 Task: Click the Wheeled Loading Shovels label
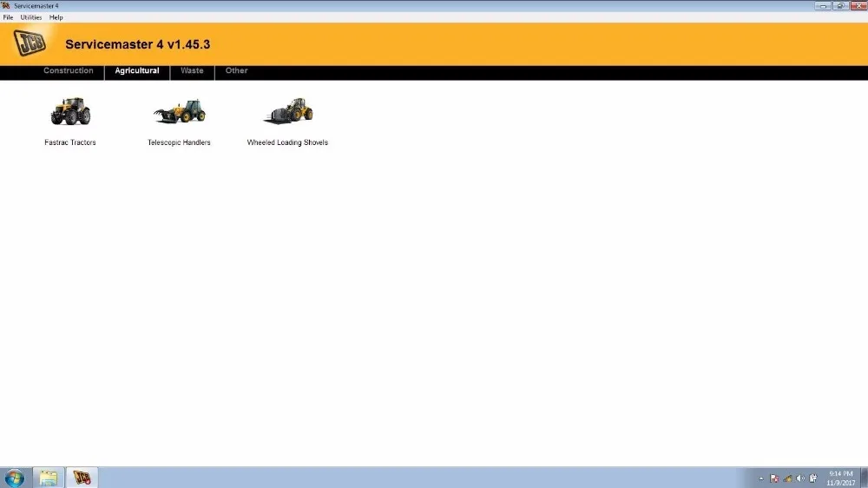tap(287, 142)
